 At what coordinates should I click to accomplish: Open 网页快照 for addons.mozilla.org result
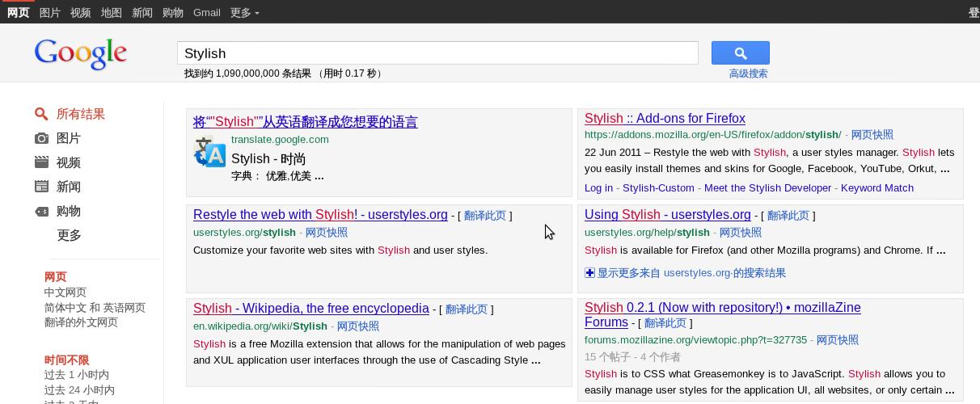point(872,135)
